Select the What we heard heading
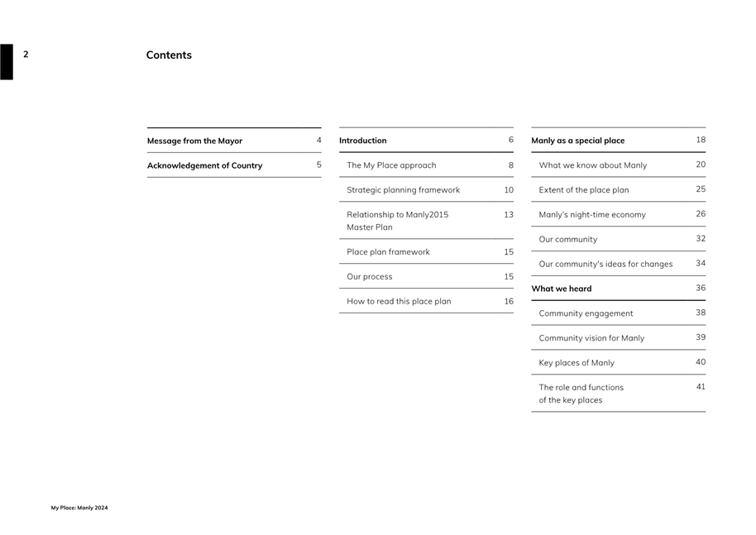Image resolution: width=756 pixels, height=535 pixels. (x=561, y=289)
